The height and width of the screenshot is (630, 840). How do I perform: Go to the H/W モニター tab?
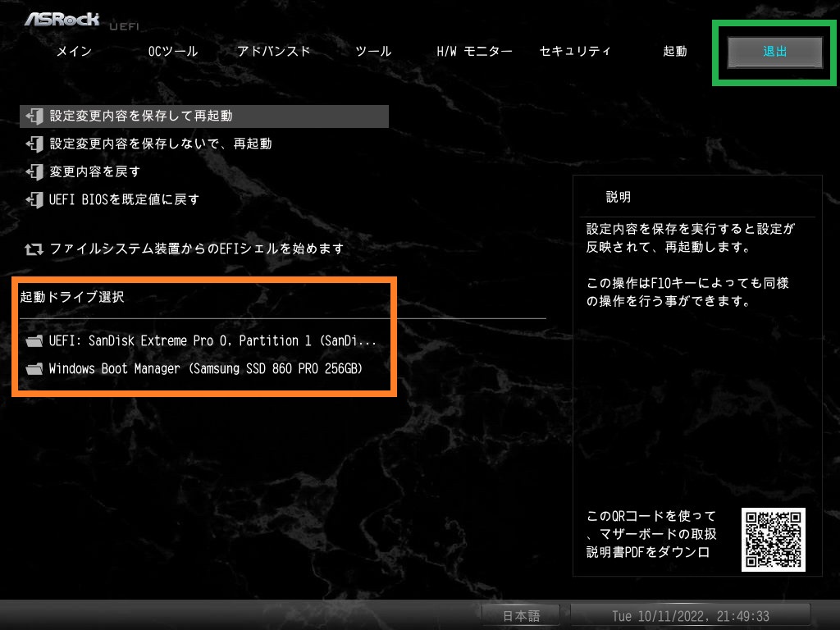pos(474,52)
